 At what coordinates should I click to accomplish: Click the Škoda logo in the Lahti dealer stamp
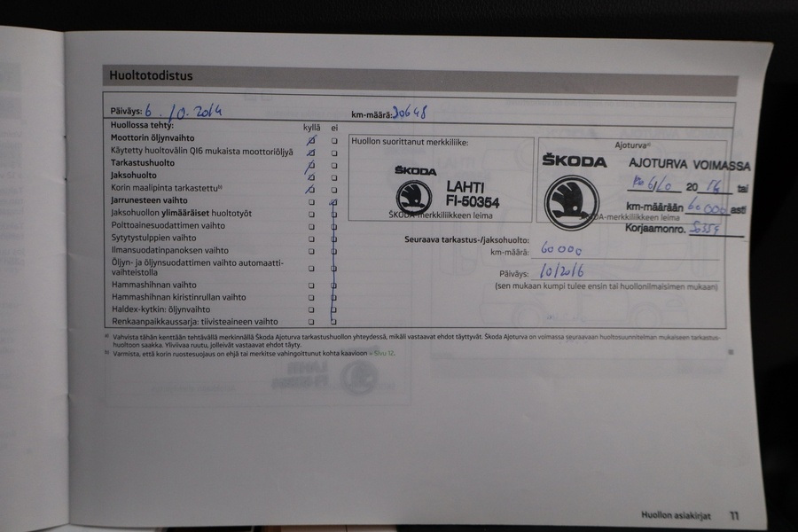click(413, 197)
